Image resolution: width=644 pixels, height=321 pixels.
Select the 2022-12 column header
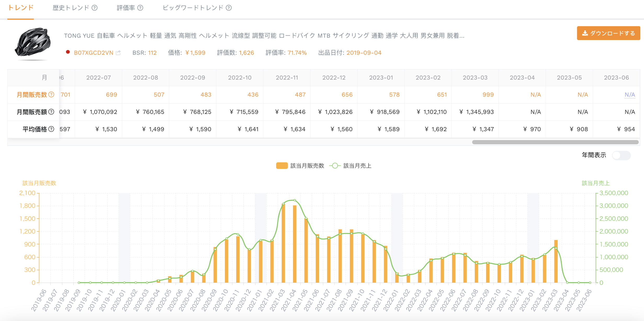[334, 78]
